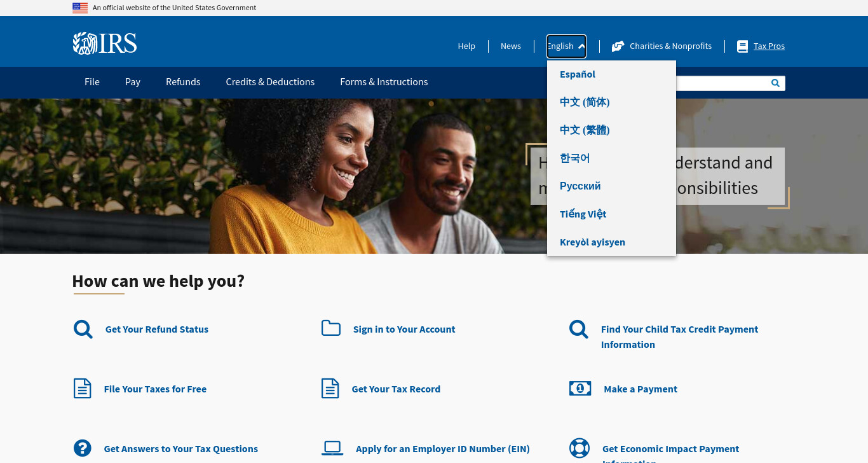Image resolution: width=868 pixels, height=463 pixels.
Task: Click the magnifier icon beside Get Your Refund Status
Action: tap(83, 329)
